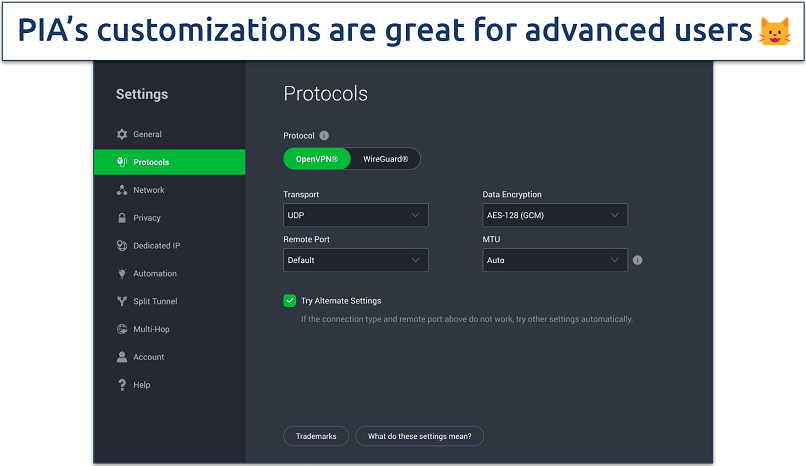The height and width of the screenshot is (466, 806).
Task: Click the Split Tunnel fork icon
Action: (122, 301)
